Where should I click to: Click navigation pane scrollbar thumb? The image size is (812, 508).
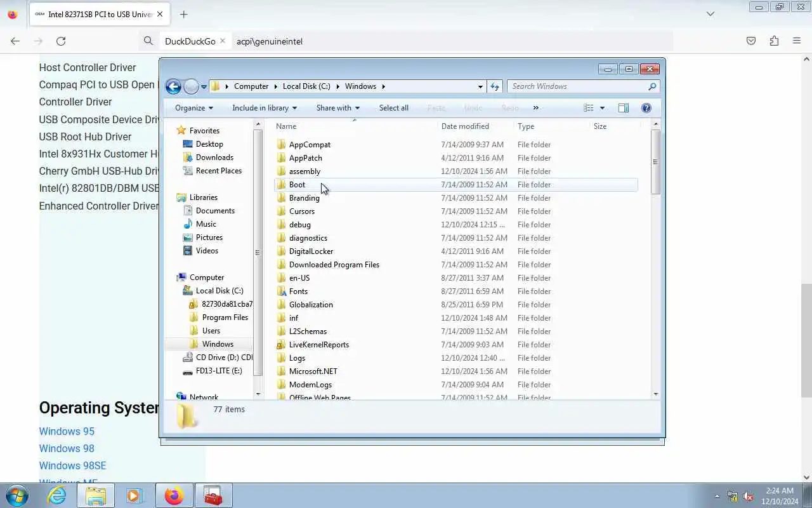click(x=257, y=252)
